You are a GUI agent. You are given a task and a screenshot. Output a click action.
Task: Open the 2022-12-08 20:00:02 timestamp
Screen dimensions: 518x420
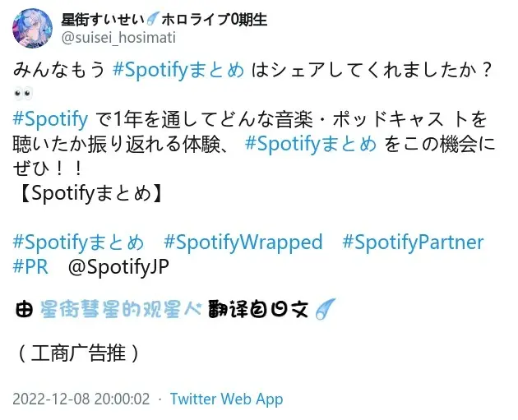81,399
